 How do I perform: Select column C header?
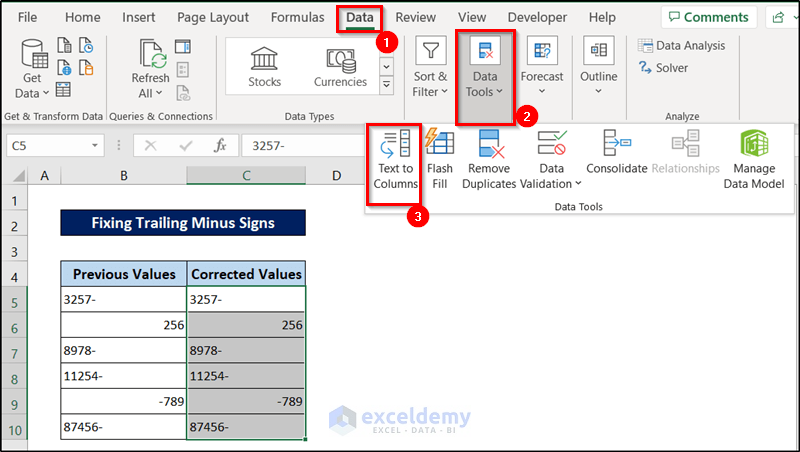click(246, 176)
